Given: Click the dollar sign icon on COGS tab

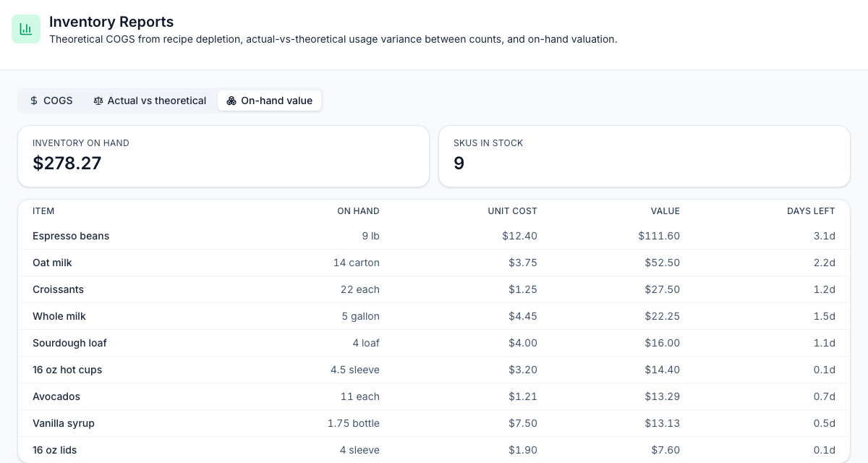Looking at the screenshot, I should tap(34, 101).
